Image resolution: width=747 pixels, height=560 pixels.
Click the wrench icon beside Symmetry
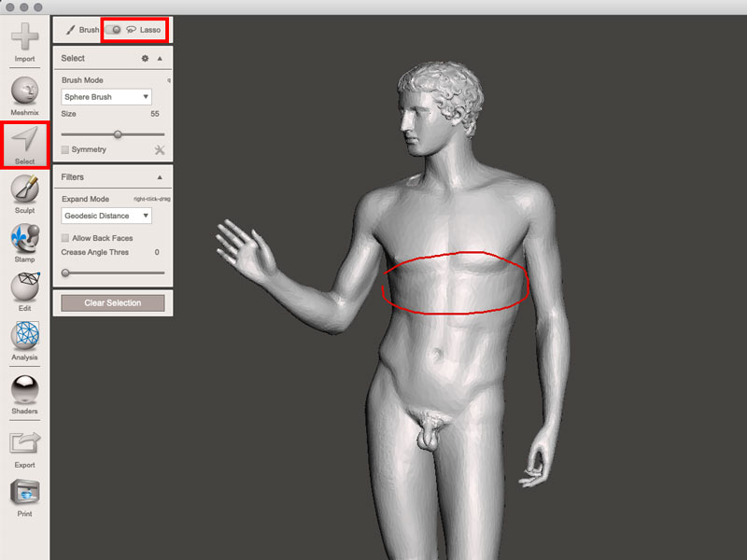[x=159, y=149]
